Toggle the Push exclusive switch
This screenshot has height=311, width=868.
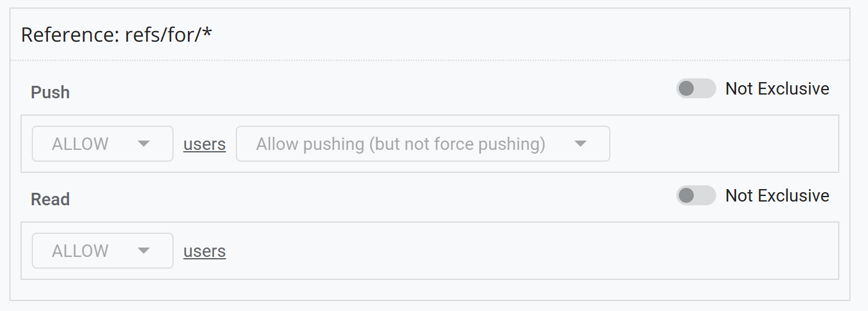tap(696, 89)
